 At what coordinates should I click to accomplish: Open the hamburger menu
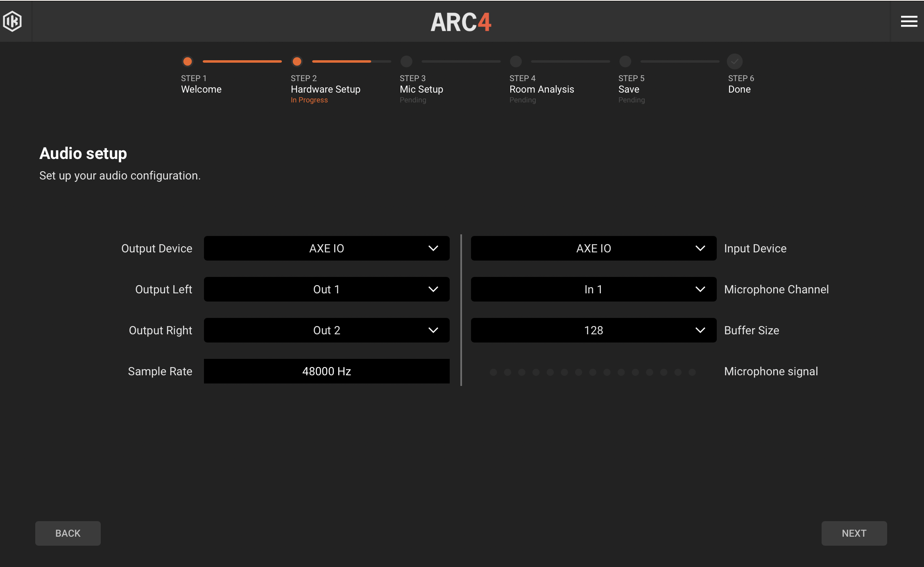point(909,21)
